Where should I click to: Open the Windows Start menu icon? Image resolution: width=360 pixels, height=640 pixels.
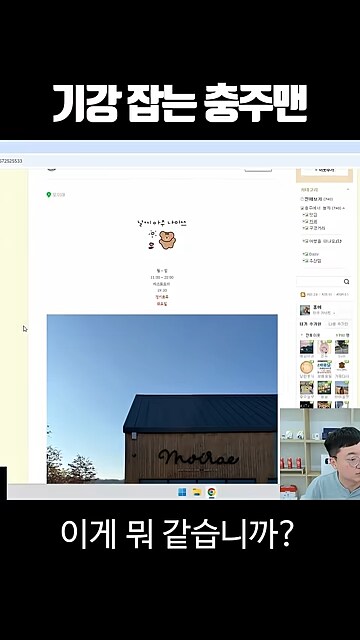[182, 492]
